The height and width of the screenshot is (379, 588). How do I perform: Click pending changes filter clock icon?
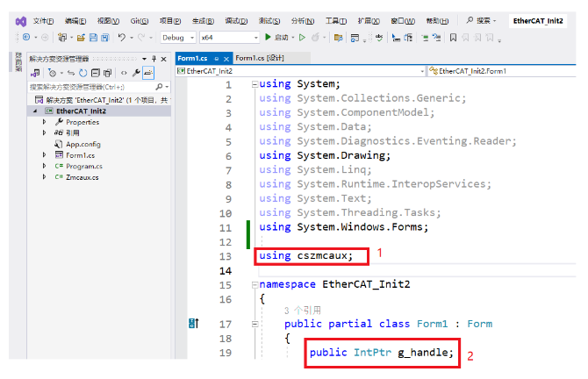53,73
